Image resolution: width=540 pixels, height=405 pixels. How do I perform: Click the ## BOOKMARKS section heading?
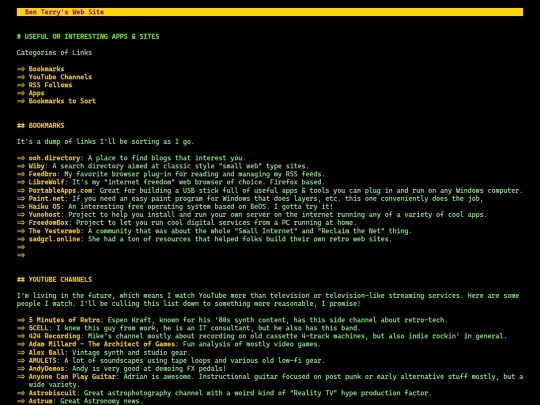pyautogui.click(x=40, y=126)
